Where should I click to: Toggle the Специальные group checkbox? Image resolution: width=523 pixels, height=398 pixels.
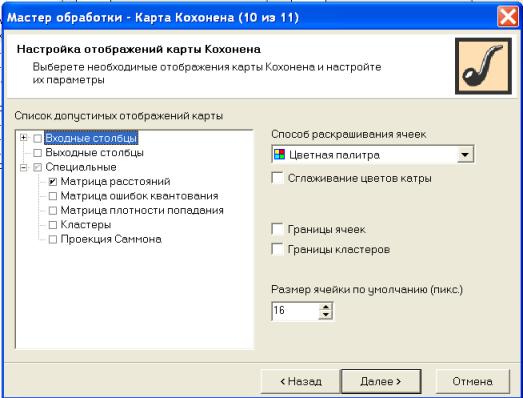coord(37,167)
